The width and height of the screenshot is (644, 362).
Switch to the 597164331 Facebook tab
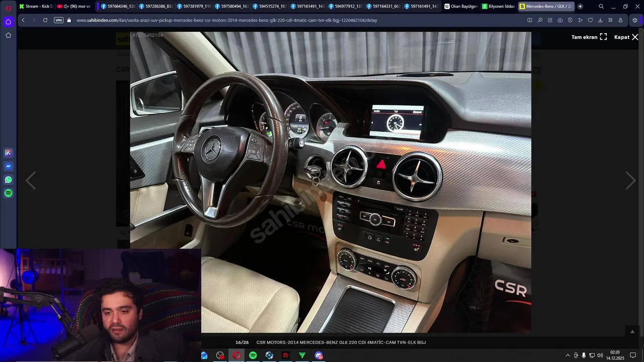[383, 7]
